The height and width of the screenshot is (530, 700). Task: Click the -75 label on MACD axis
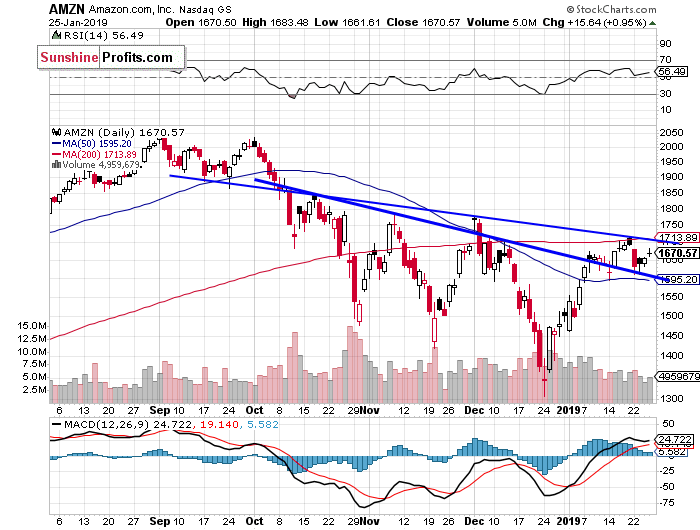point(668,503)
